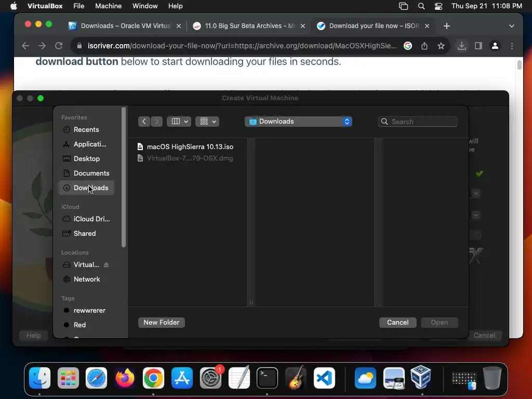Click the Chrome address bar URL
Viewport: 532px width, 399px height.
click(242, 46)
